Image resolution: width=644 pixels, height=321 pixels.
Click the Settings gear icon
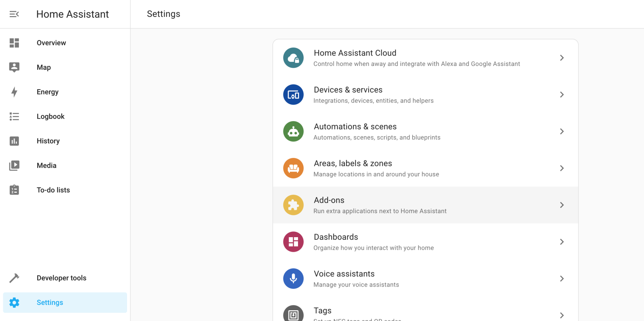pos(14,303)
